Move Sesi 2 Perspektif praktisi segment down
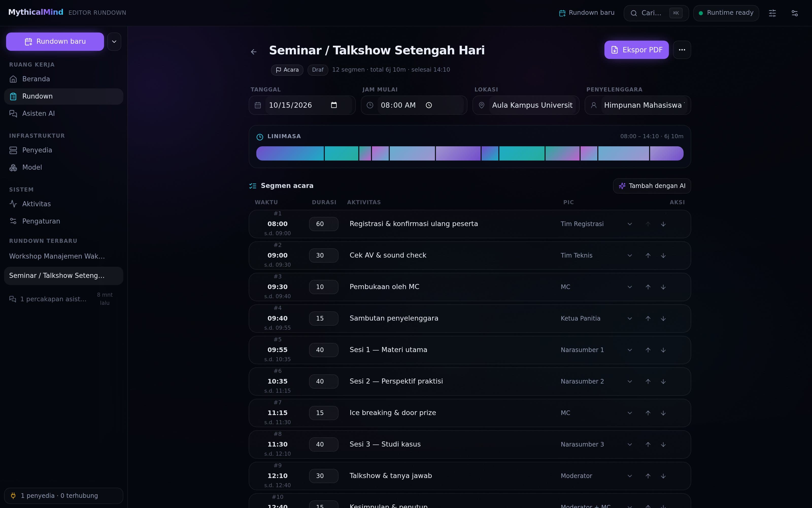 [663, 381]
